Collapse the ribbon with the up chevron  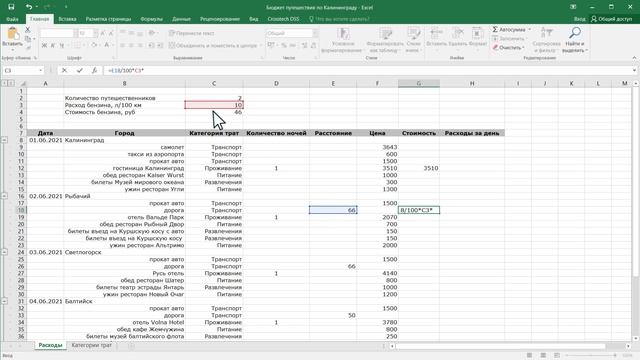(x=634, y=58)
